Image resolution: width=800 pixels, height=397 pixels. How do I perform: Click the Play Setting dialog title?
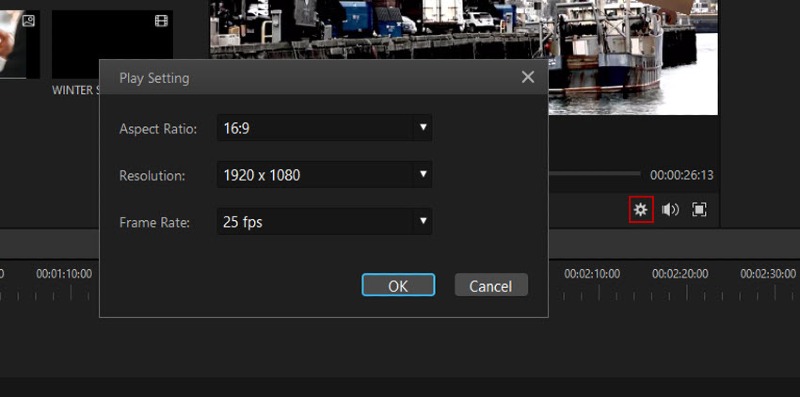tap(154, 78)
